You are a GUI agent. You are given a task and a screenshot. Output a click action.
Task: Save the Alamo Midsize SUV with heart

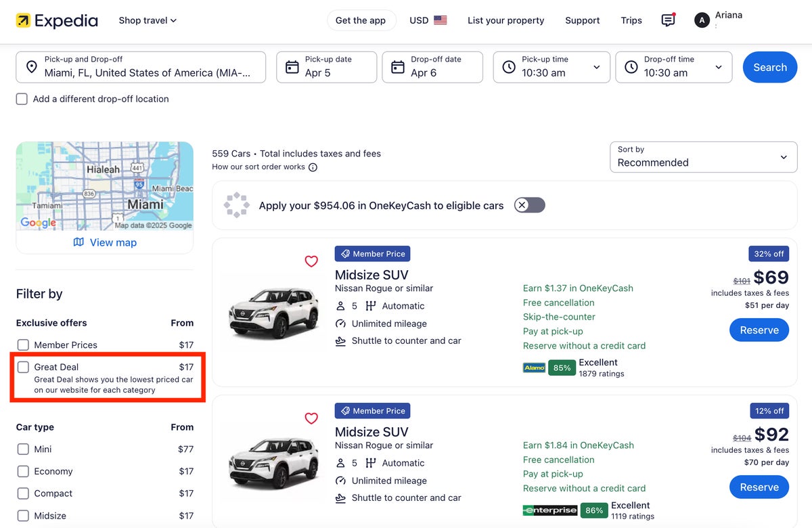point(311,261)
